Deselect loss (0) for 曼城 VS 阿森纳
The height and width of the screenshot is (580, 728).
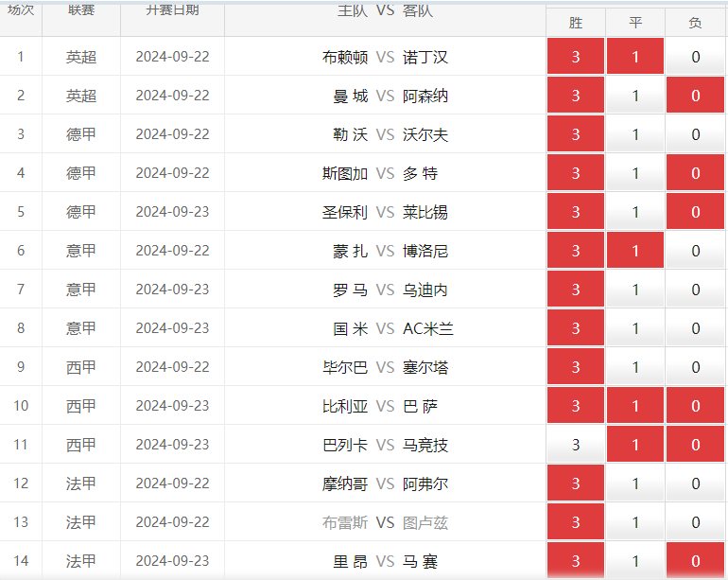point(695,96)
